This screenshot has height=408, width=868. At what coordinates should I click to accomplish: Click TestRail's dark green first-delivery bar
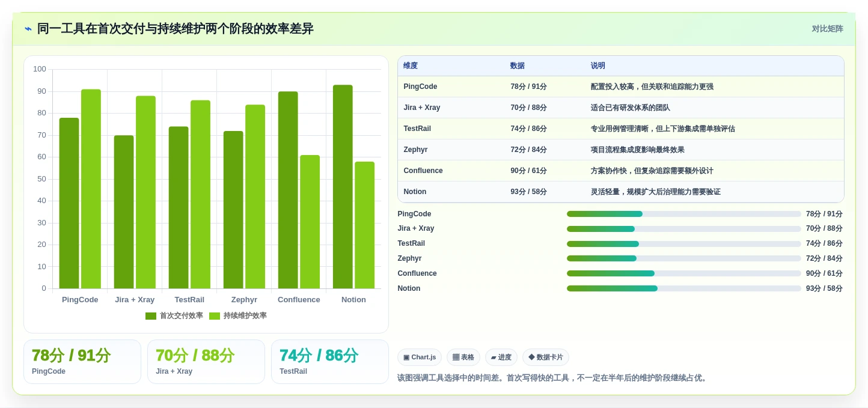click(x=179, y=207)
